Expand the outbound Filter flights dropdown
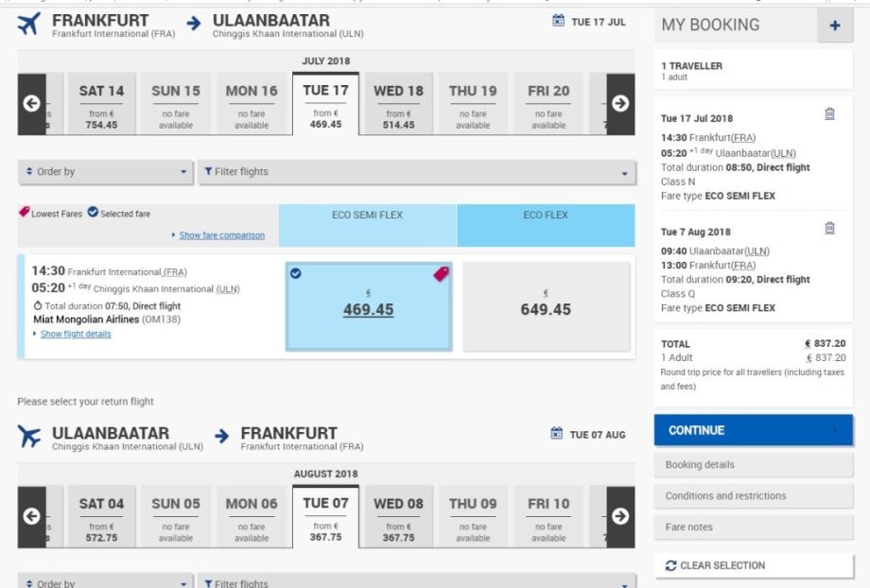This screenshot has height=588, width=870. point(416,172)
